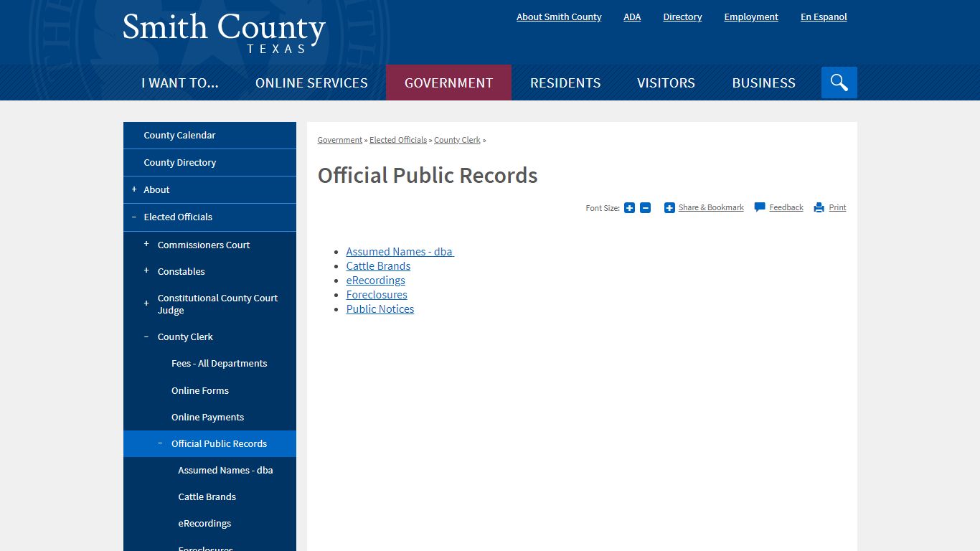
Task: Open Foreclosures content link
Action: coord(377,295)
